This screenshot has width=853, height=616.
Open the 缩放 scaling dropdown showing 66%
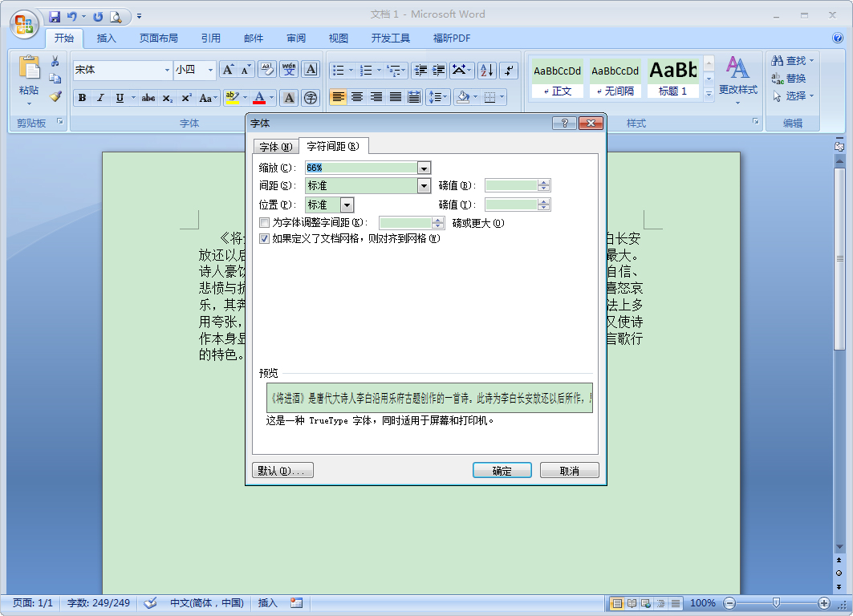coord(423,168)
